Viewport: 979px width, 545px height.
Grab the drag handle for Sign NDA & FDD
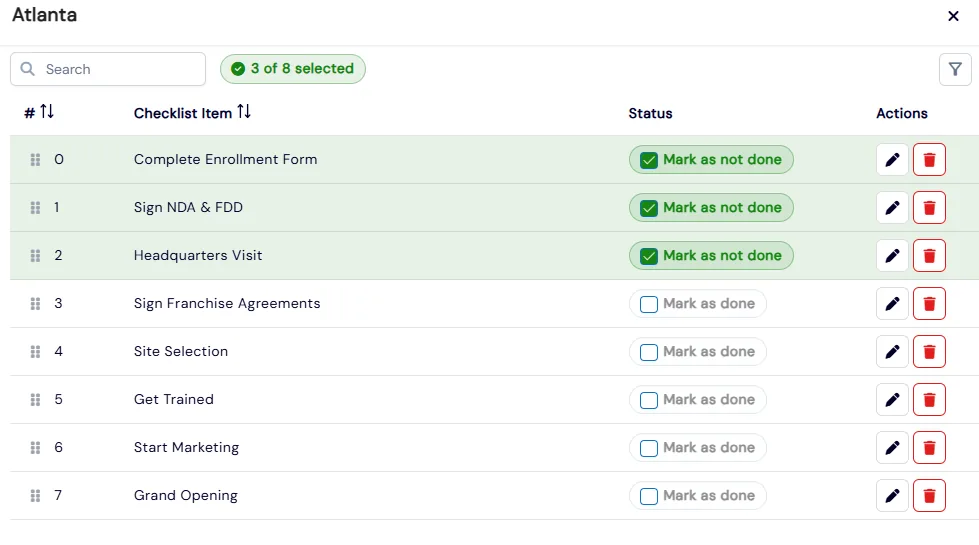point(36,208)
